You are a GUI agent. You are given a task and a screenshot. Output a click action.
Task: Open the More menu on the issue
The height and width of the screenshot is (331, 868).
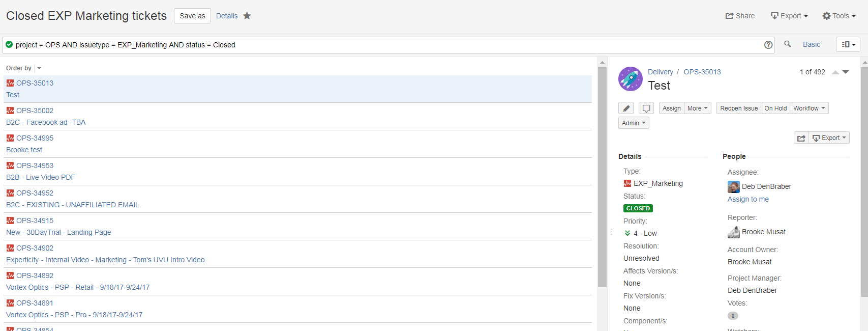point(697,108)
